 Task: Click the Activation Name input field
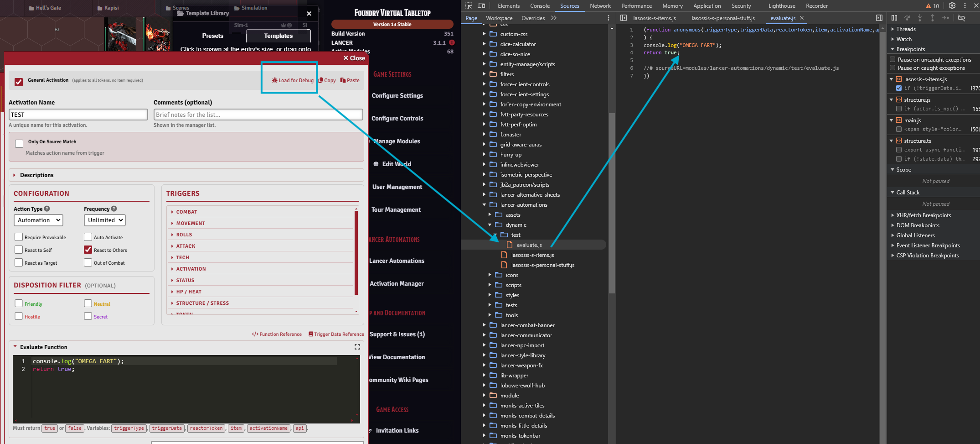(78, 115)
